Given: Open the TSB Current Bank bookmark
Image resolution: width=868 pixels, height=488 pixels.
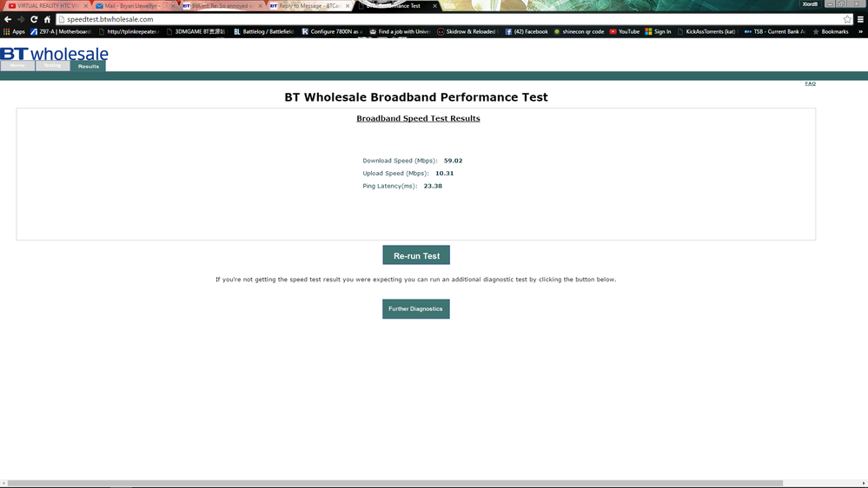Looking at the screenshot, I should [x=775, y=31].
